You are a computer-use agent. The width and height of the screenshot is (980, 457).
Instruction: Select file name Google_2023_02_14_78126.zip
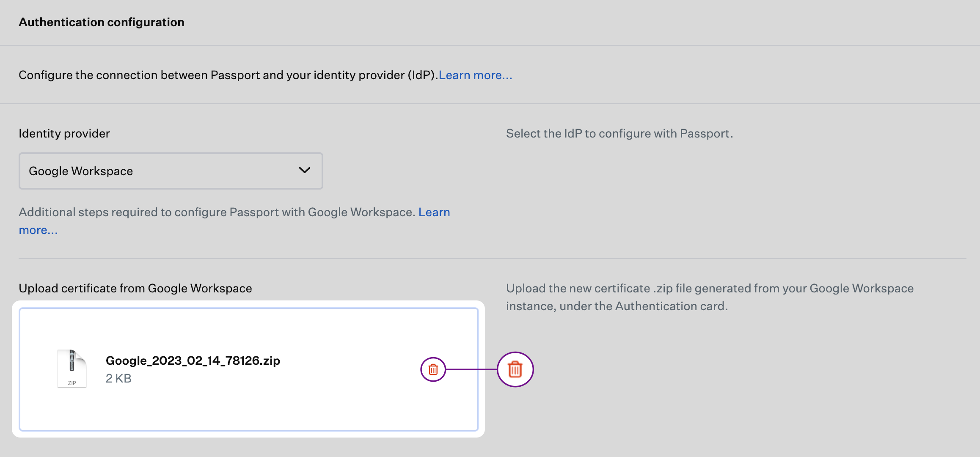tap(193, 361)
